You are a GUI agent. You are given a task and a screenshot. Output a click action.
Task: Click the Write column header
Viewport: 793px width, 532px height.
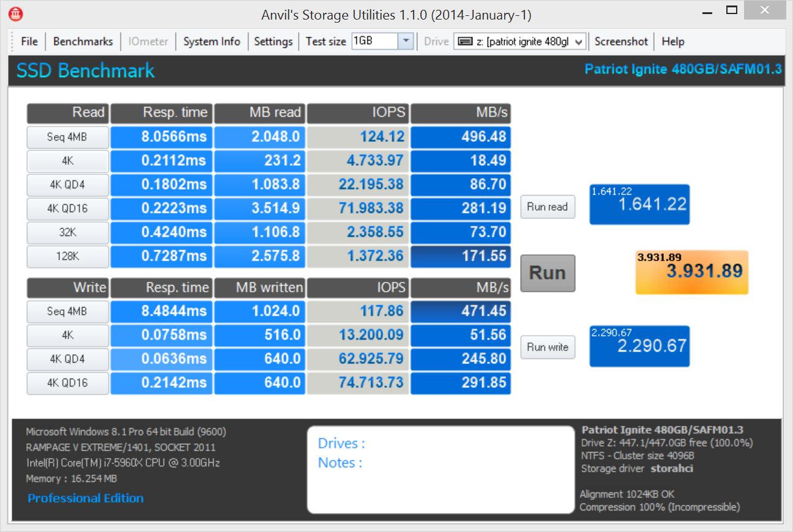(x=67, y=287)
